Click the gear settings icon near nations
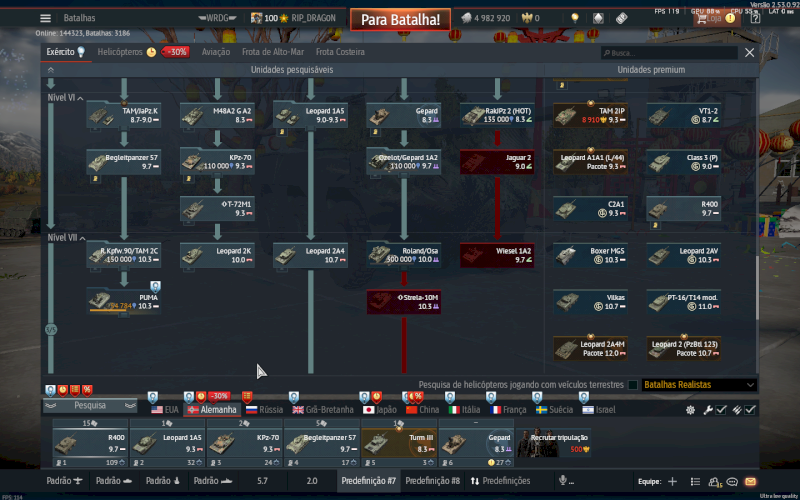This screenshot has width=800, height=500. click(x=690, y=410)
